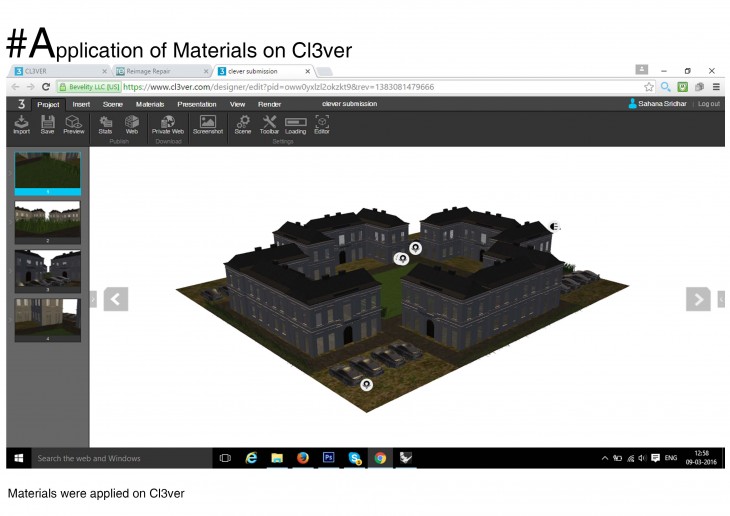Open the Stats publish tool
This screenshot has width=730, height=516.
click(x=106, y=123)
